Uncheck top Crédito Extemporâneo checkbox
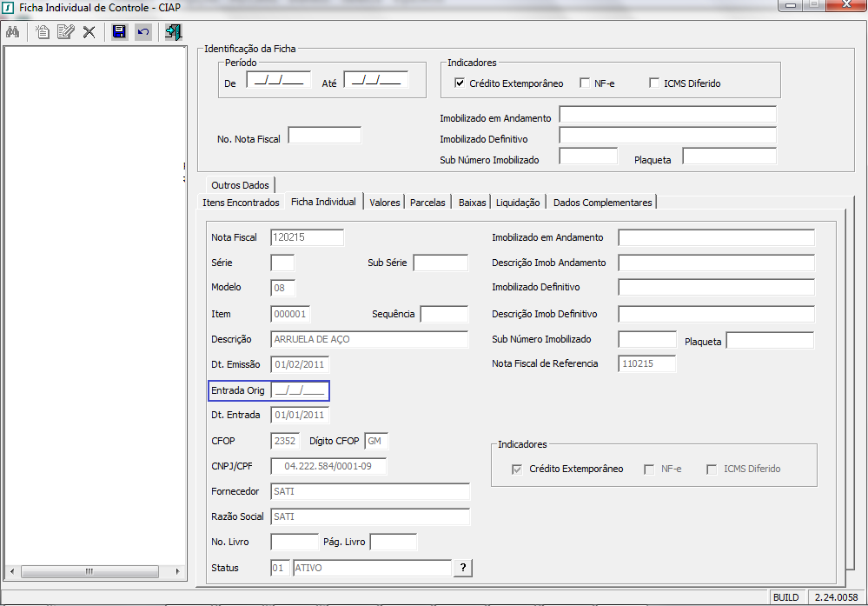The image size is (868, 606). [461, 83]
